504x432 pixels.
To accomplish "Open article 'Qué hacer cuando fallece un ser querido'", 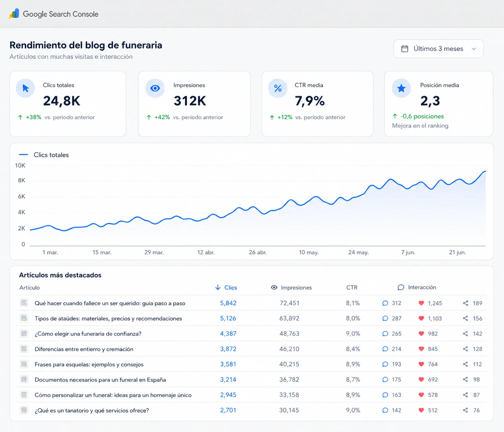I will pos(110,303).
